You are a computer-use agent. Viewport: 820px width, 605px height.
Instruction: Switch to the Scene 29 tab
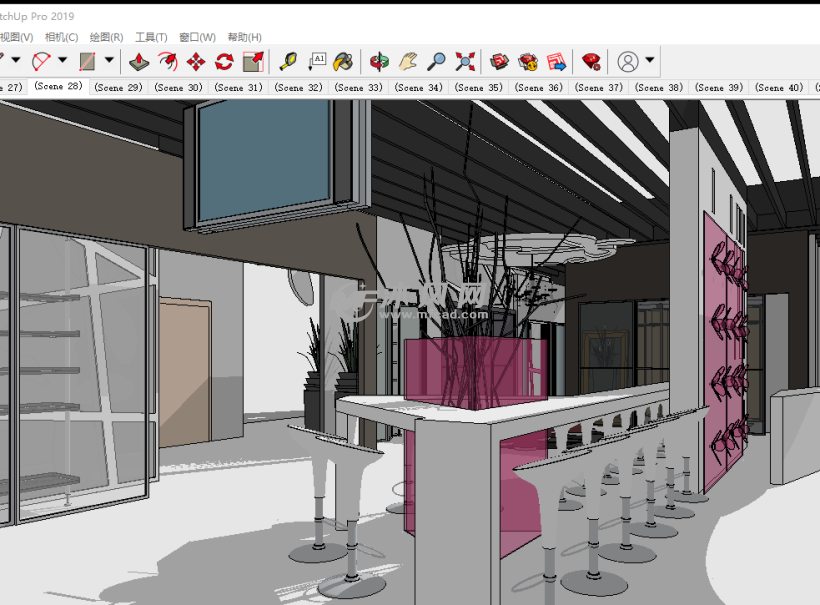click(119, 87)
